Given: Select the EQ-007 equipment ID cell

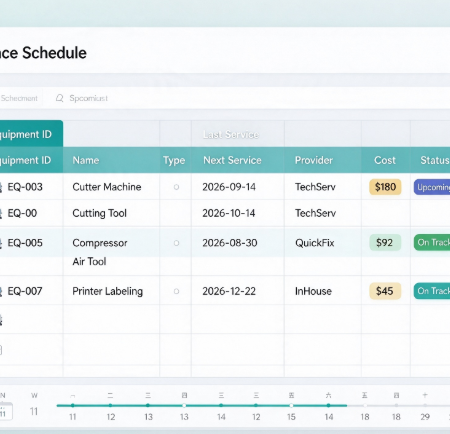Looking at the screenshot, I should coord(25,291).
